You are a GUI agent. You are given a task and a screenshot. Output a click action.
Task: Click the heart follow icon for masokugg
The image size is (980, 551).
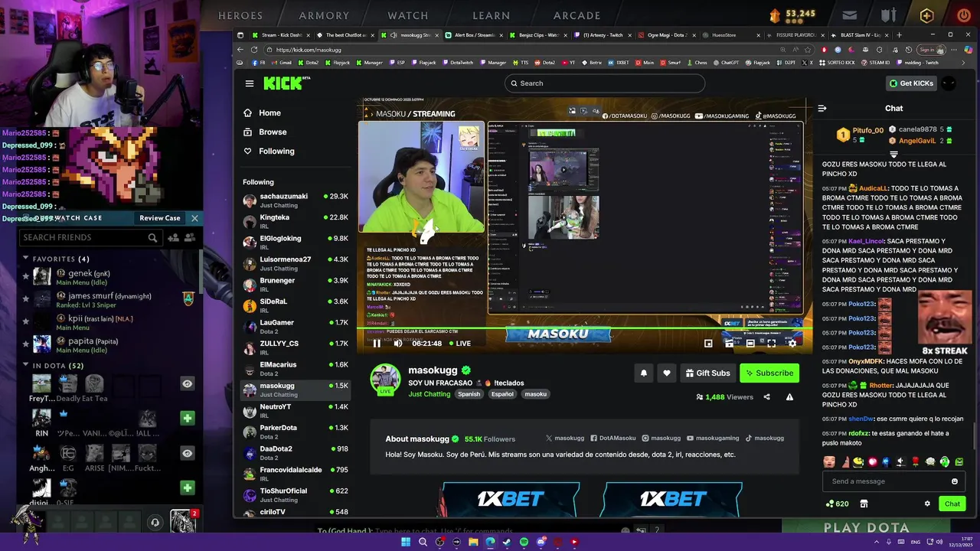(667, 373)
